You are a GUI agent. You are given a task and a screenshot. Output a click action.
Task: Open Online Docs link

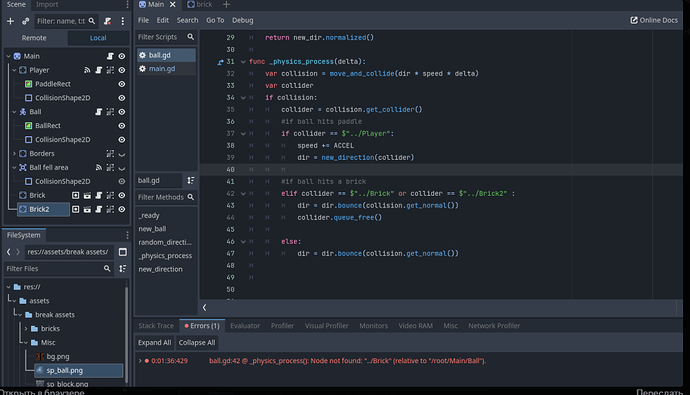coord(654,20)
